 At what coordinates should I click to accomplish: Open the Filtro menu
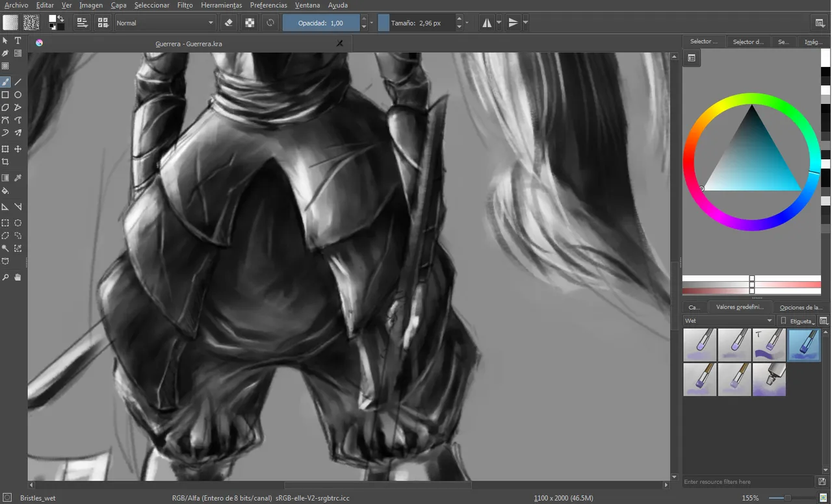185,5
